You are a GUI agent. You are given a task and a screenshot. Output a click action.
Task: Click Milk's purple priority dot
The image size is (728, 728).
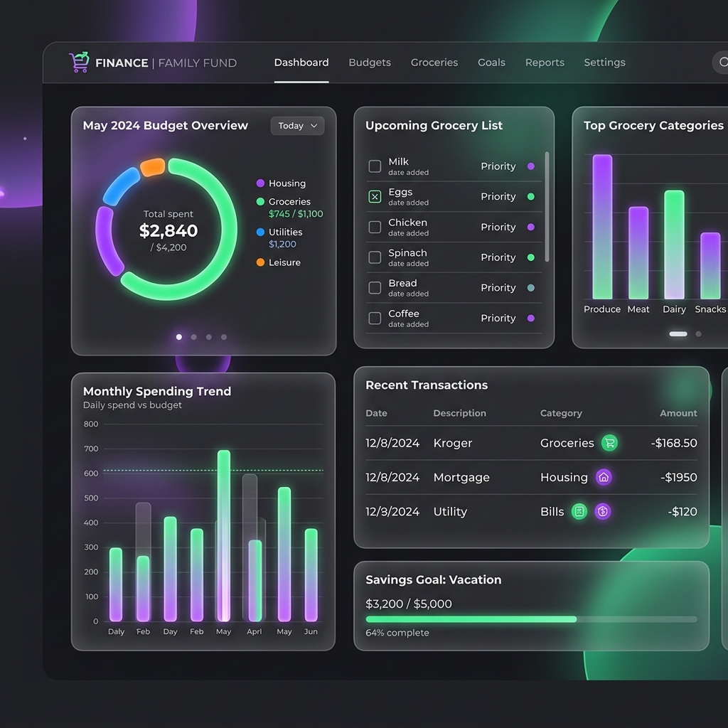(x=531, y=166)
